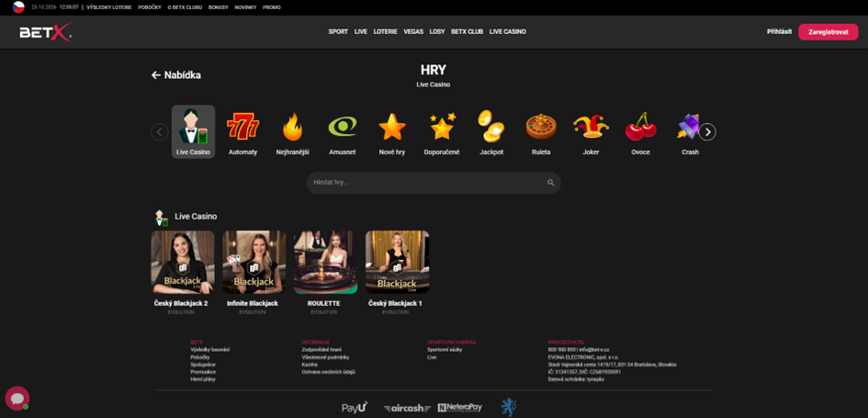Image resolution: width=868 pixels, height=418 pixels.
Task: Open the LOTERIE menu item
Action: (385, 32)
